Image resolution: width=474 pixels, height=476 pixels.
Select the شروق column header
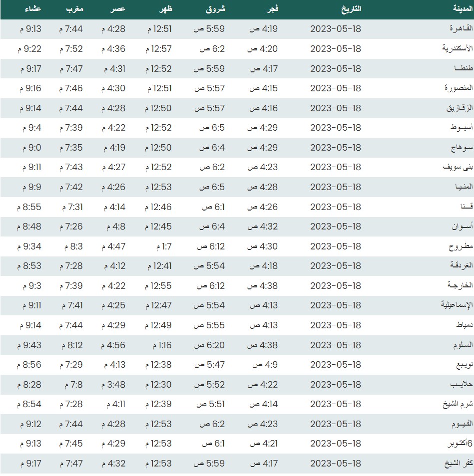click(215, 9)
